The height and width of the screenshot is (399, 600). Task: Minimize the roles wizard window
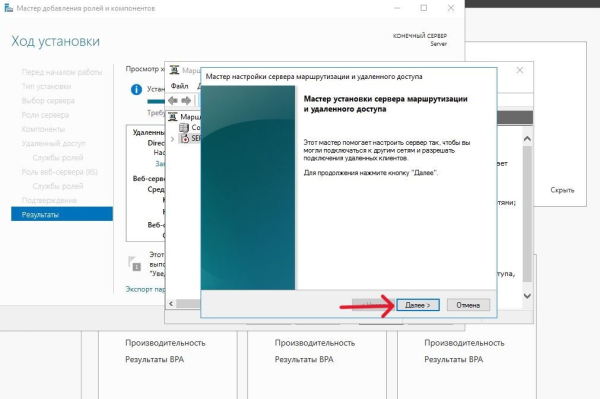pos(397,8)
